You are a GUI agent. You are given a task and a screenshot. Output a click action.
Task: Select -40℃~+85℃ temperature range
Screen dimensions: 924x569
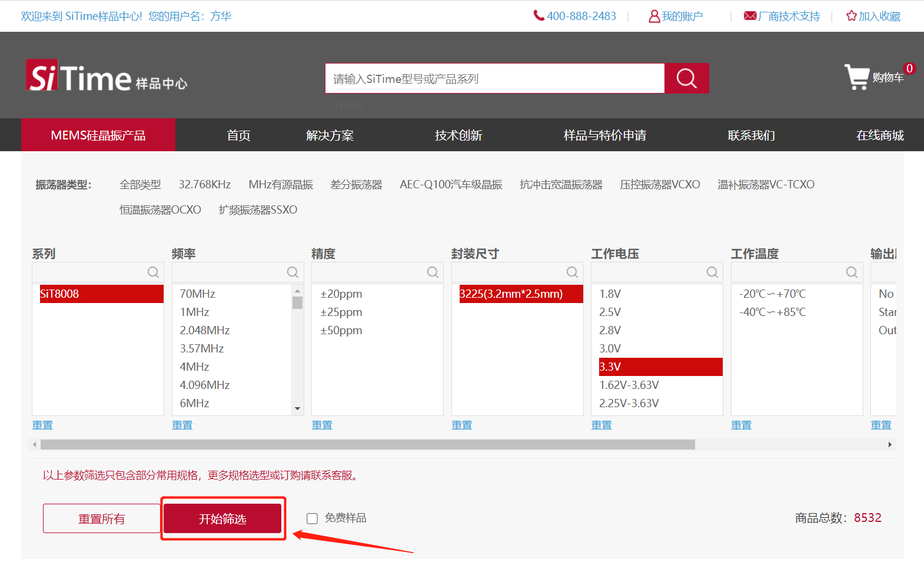click(773, 312)
